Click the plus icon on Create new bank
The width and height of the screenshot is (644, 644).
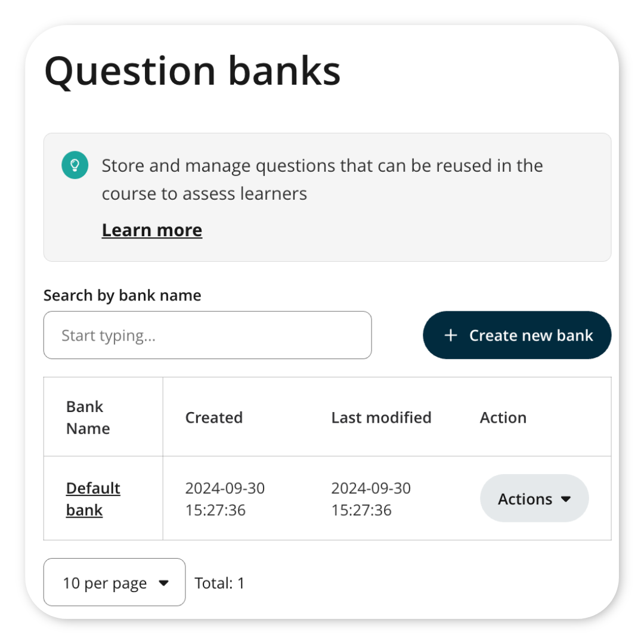pyautogui.click(x=451, y=335)
